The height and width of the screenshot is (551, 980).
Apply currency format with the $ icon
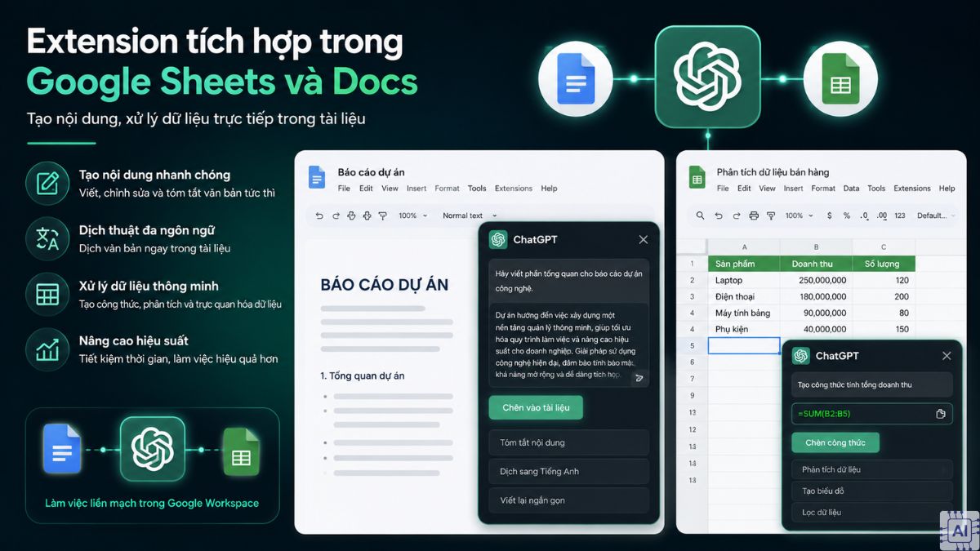tap(830, 216)
